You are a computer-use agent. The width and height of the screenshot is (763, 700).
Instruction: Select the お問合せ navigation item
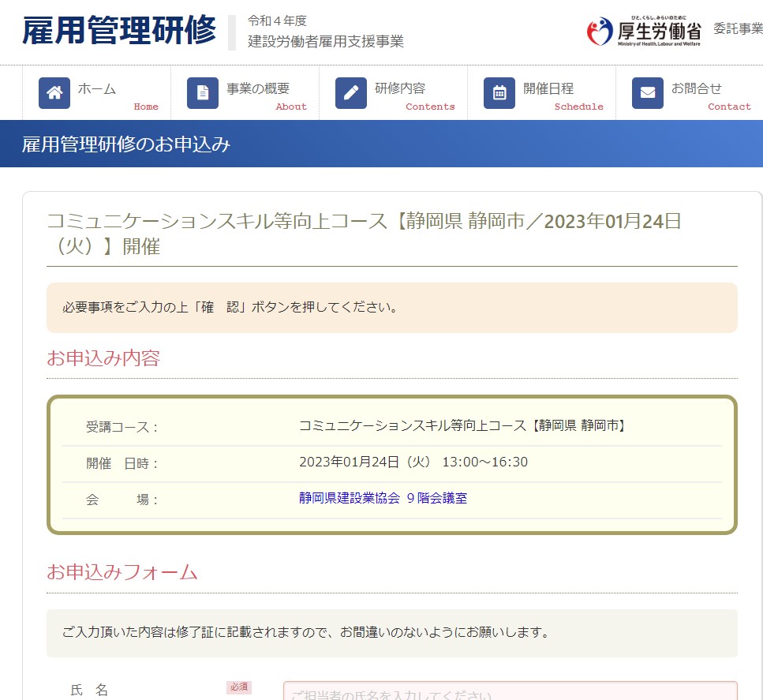pos(697,88)
